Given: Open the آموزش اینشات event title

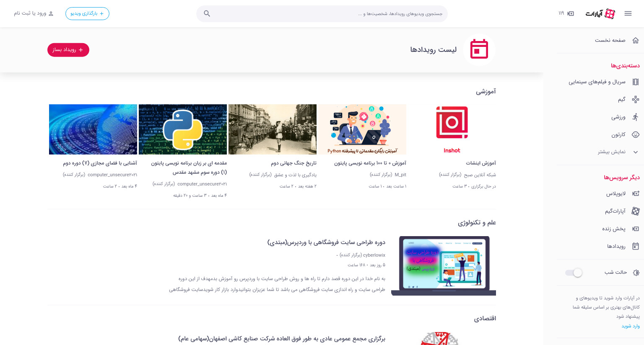Looking at the screenshot, I should (x=481, y=163).
